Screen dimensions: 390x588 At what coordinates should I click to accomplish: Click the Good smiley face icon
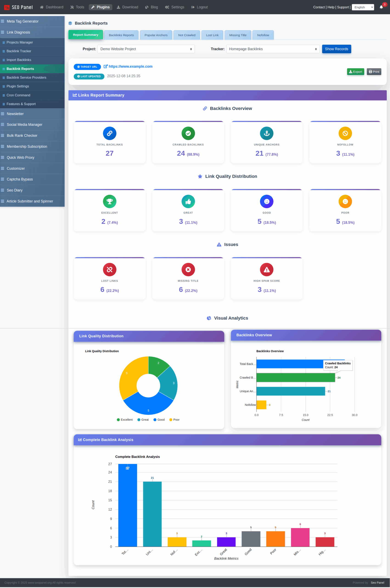coord(267,202)
